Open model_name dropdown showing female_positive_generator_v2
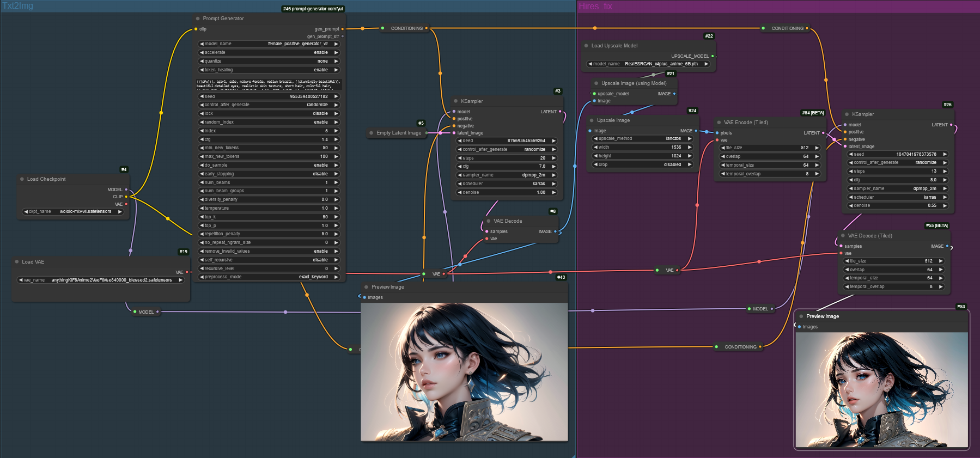980x458 pixels. 269,44
